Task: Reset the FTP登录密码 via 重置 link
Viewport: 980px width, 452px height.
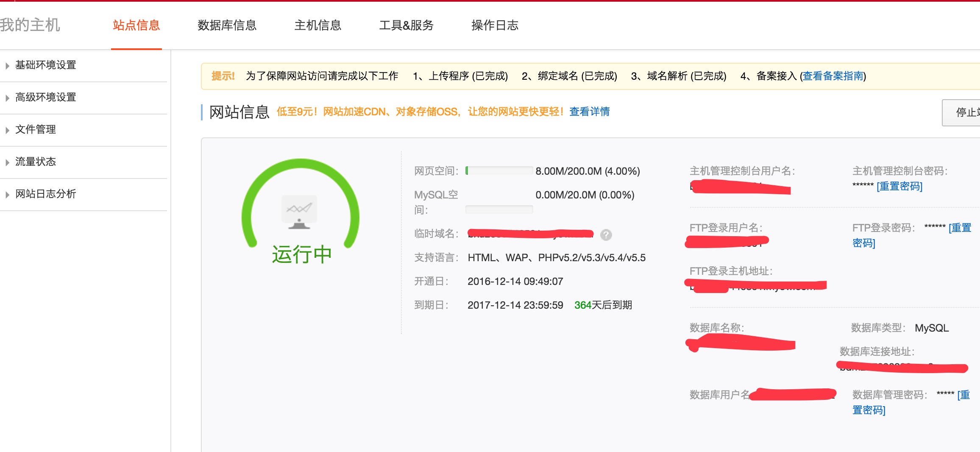Action: (x=960, y=228)
